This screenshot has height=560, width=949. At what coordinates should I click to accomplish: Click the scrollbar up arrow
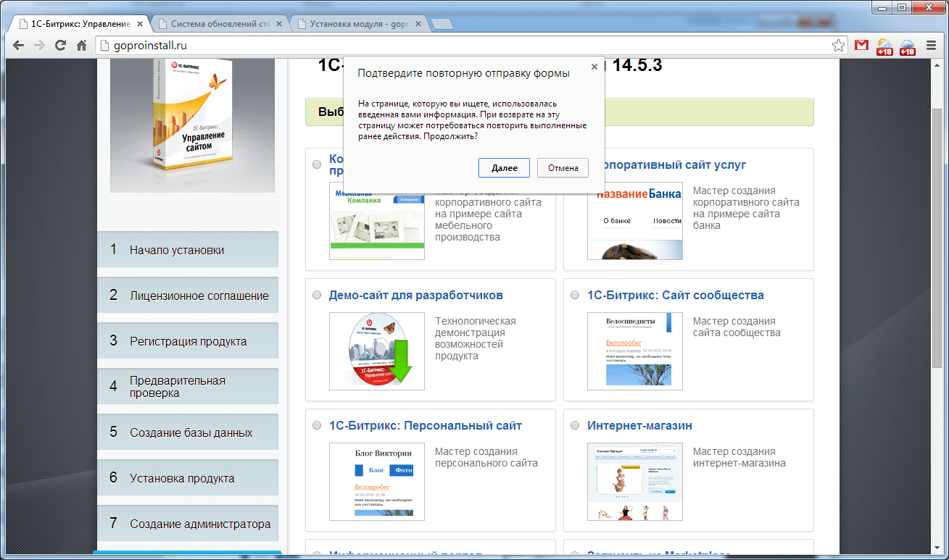(936, 66)
